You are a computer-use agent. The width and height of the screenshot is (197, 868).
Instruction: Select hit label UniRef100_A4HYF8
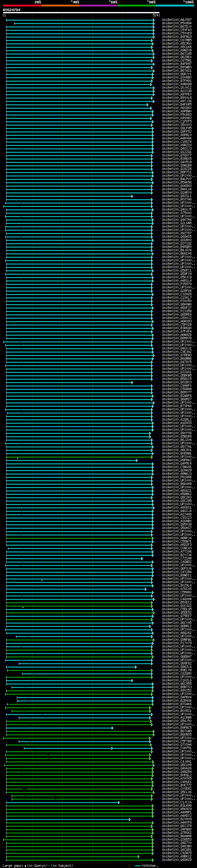click(x=176, y=822)
